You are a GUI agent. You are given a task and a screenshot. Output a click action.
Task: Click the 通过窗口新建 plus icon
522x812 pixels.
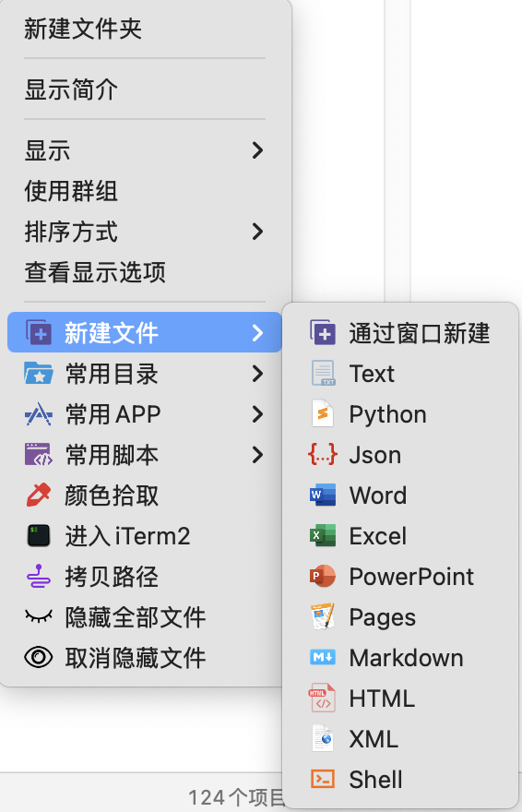point(323,332)
